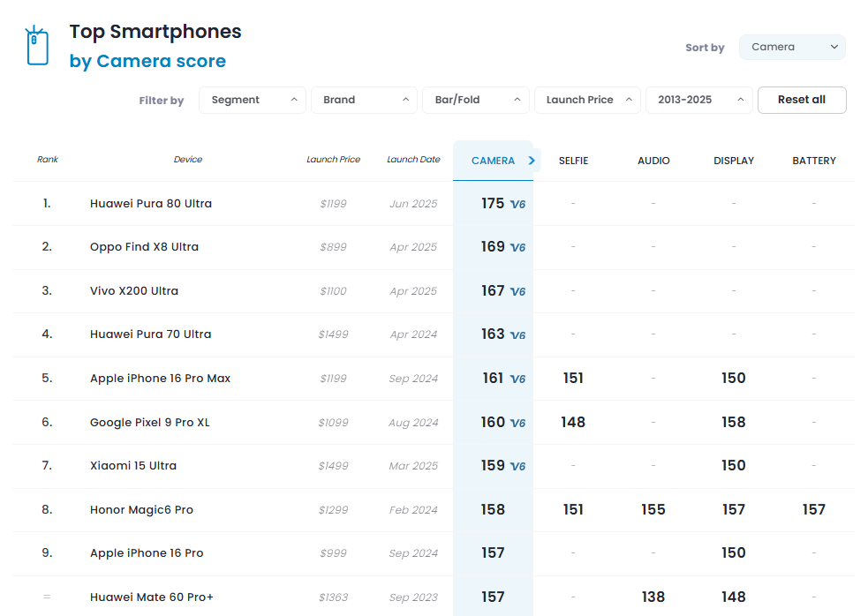Expand the Segment filter
Image resolution: width=868 pixels, height=616 pixels.
(253, 100)
